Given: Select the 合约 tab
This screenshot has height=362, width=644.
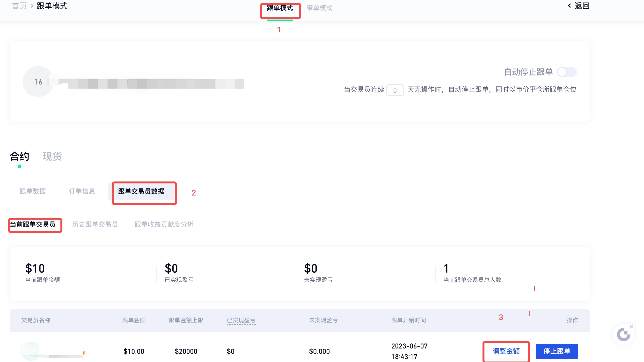Looking at the screenshot, I should click(20, 156).
